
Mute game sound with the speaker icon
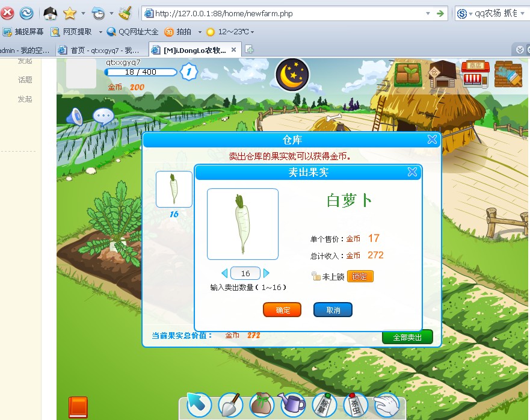point(75,117)
